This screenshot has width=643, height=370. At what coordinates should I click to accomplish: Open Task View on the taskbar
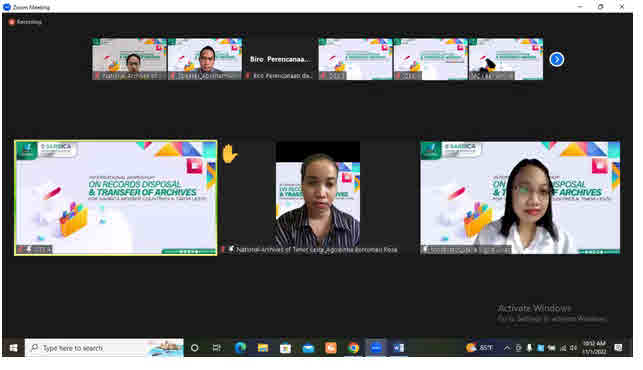(217, 348)
